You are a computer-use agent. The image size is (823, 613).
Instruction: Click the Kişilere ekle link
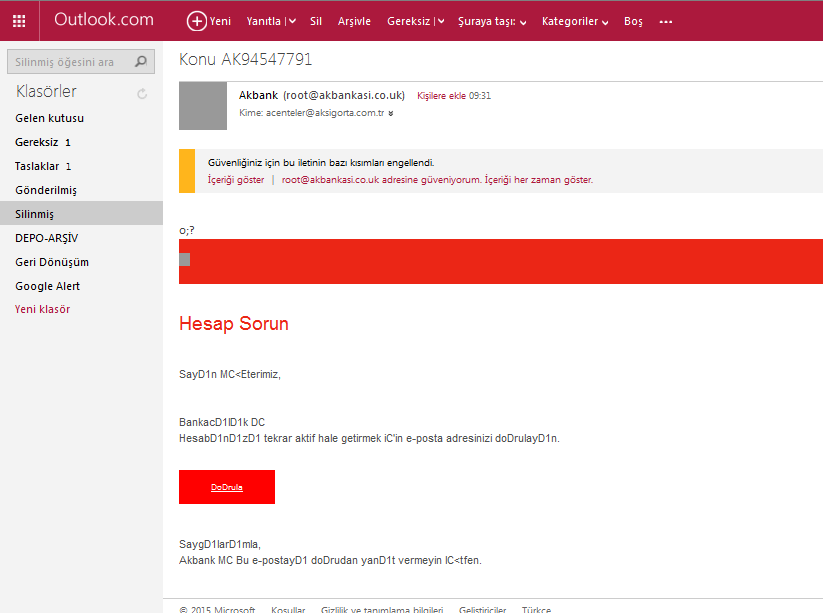click(x=441, y=96)
